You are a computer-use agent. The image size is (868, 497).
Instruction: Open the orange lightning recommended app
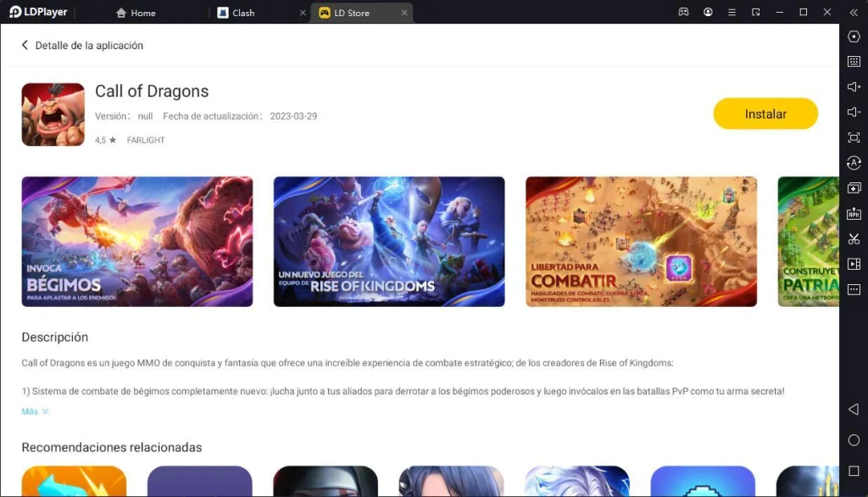coord(75,481)
